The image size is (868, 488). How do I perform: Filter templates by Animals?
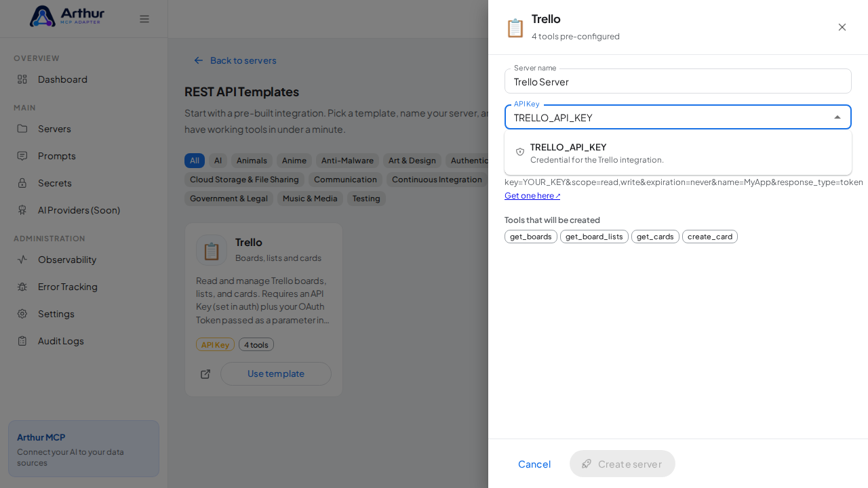pos(252,161)
